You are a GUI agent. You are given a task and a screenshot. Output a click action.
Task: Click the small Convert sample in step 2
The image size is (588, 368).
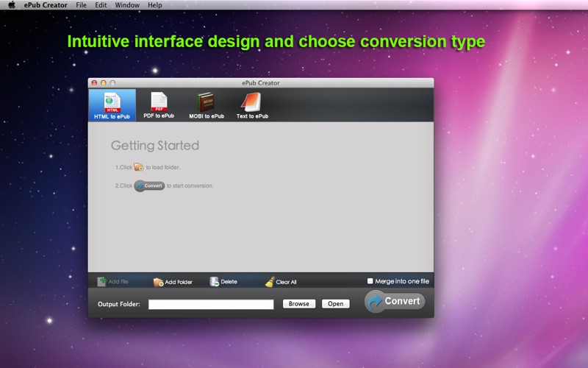(x=149, y=185)
